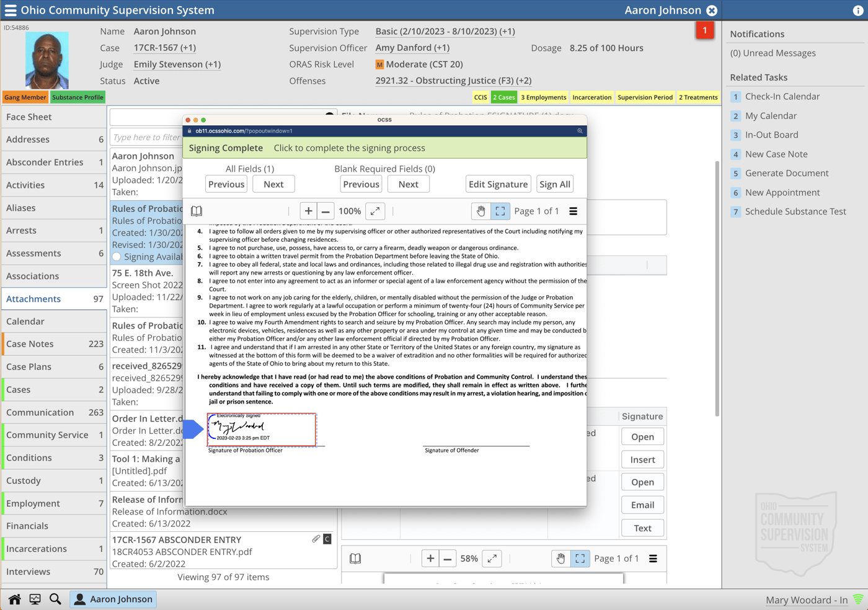Toggle sidebar in lower document viewer
The height and width of the screenshot is (610, 868).
coord(355,559)
